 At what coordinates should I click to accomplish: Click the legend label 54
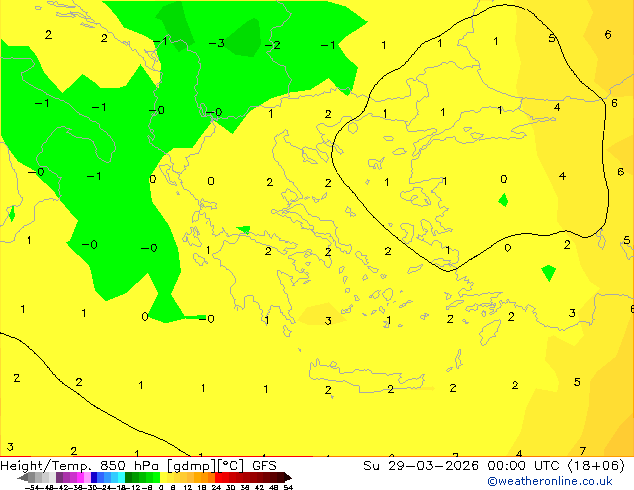(x=288, y=487)
